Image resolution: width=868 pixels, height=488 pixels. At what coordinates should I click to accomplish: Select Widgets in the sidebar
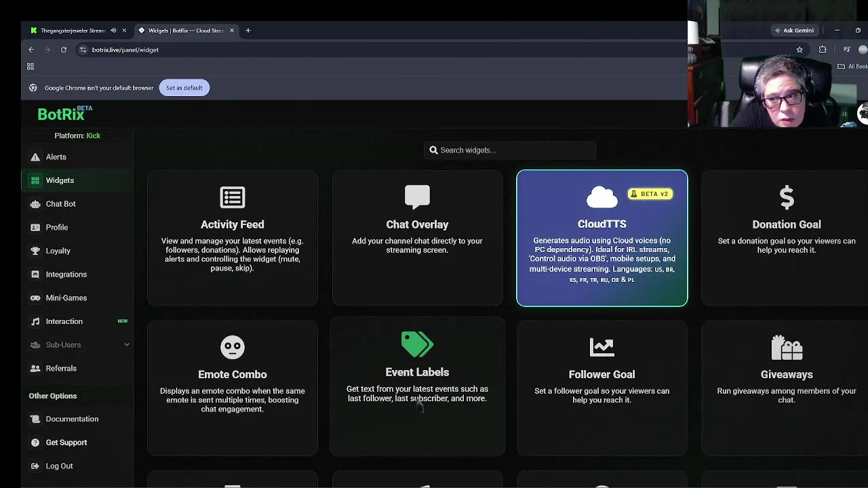pos(77,180)
